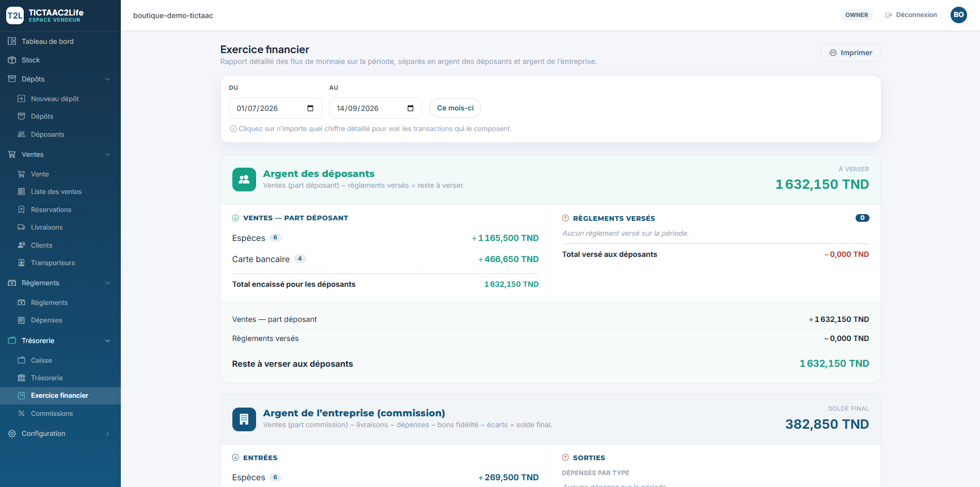Click the Transporteurs icon
The image size is (980, 487).
point(21,263)
